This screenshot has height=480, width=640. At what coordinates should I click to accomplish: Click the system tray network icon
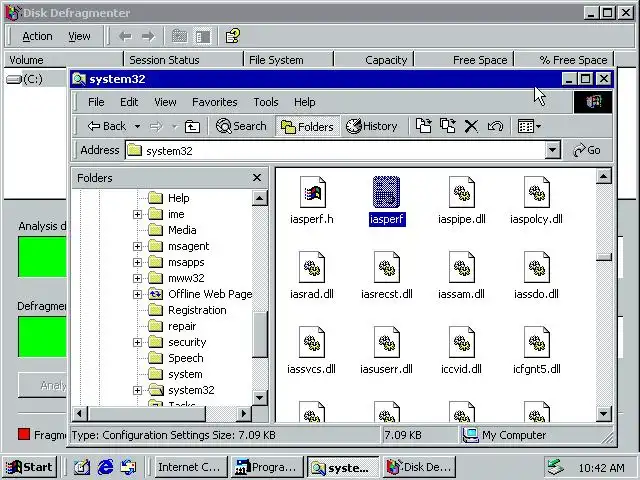coord(556,467)
